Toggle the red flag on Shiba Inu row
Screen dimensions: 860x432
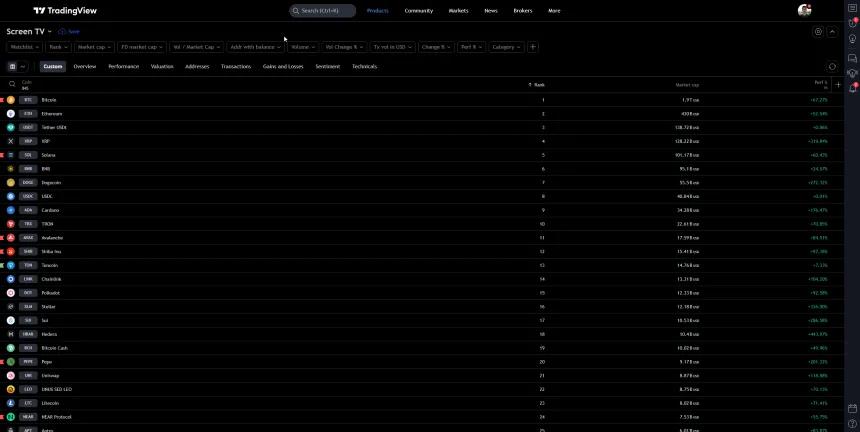(x=2, y=251)
